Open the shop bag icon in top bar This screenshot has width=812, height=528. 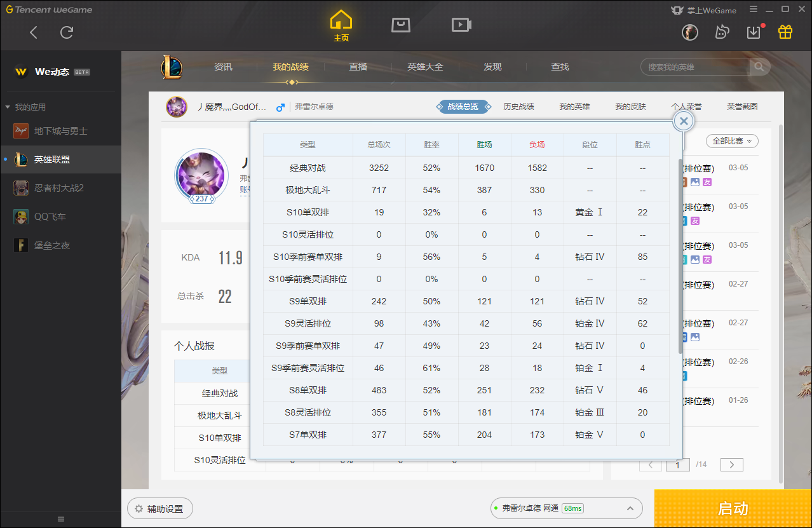(x=400, y=25)
